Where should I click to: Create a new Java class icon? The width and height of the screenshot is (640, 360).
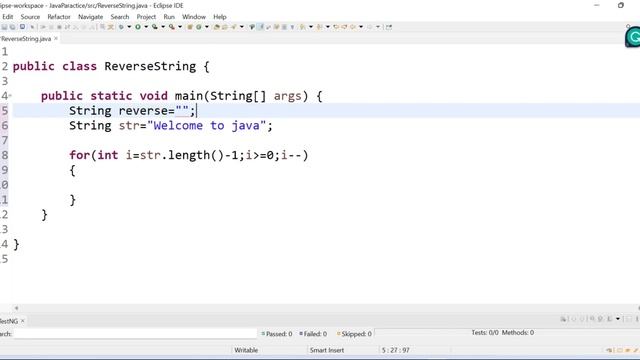point(199,27)
